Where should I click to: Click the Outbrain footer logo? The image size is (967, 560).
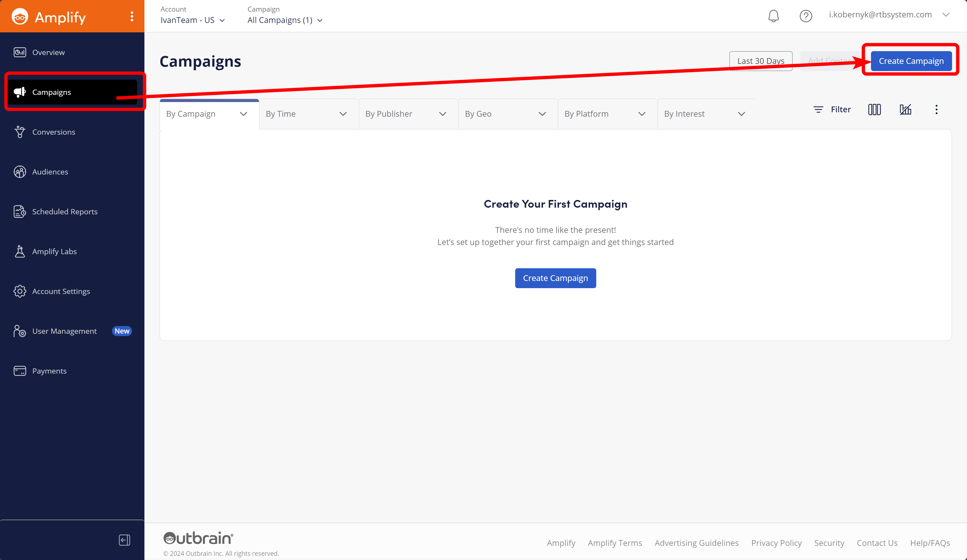[x=198, y=538]
